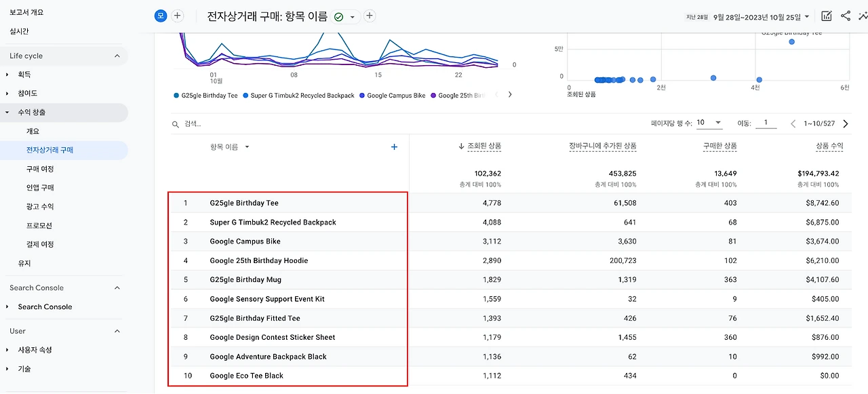This screenshot has width=868, height=394.
Task: Click the 1~10/527 pagination range text
Action: [x=819, y=123]
